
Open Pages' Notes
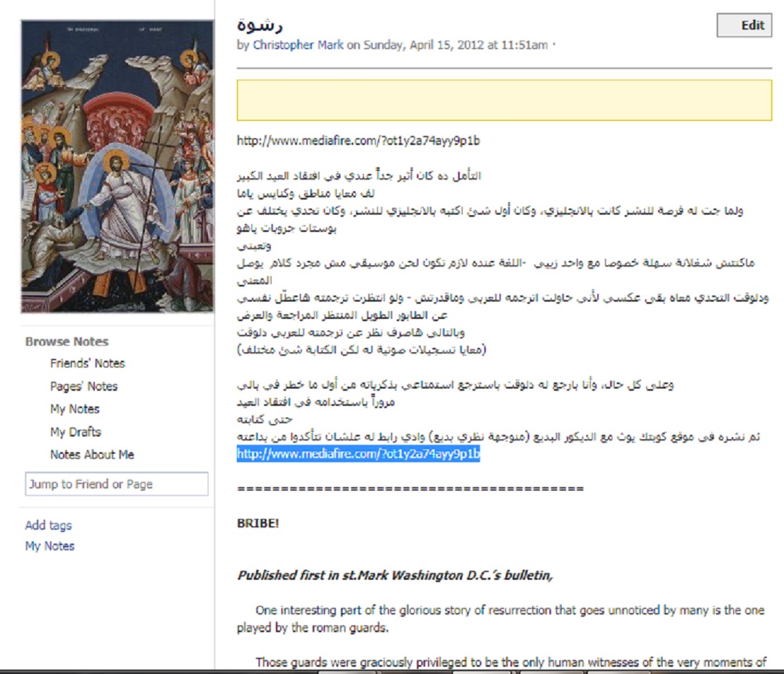84,386
